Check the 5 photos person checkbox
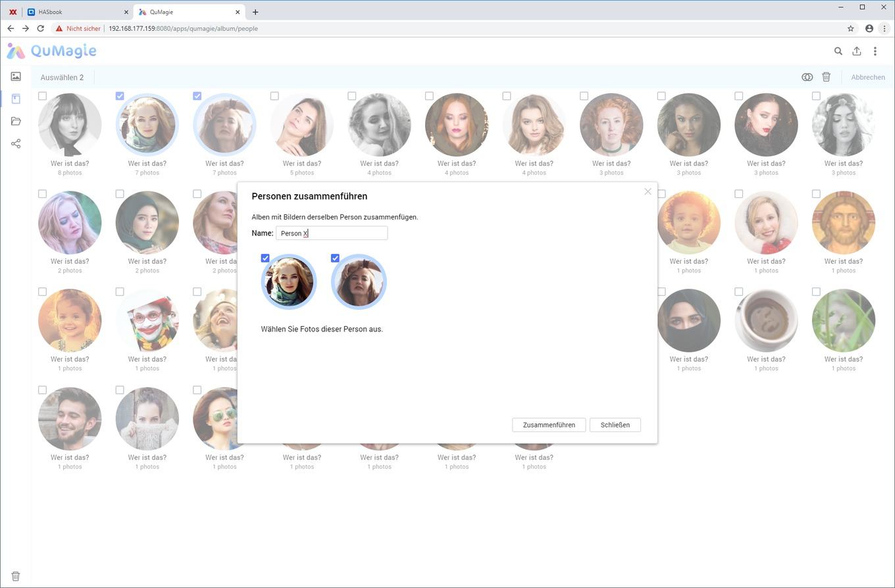 point(274,96)
